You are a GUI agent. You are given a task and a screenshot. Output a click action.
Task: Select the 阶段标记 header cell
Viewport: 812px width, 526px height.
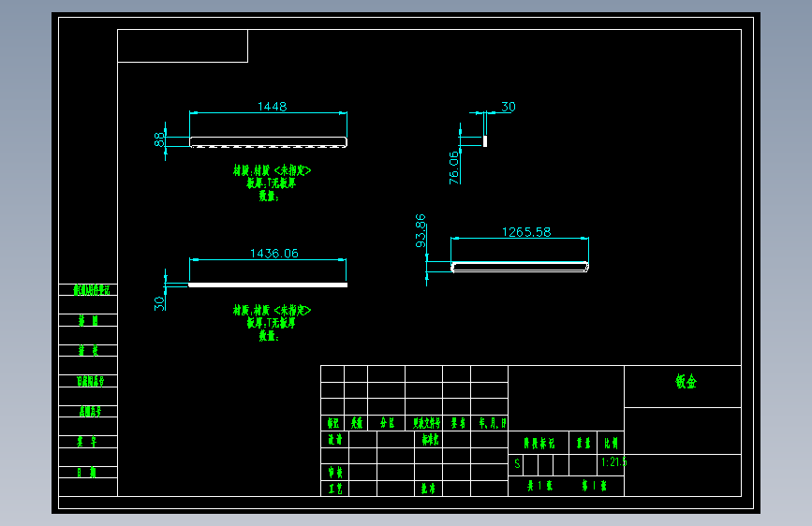pos(539,443)
